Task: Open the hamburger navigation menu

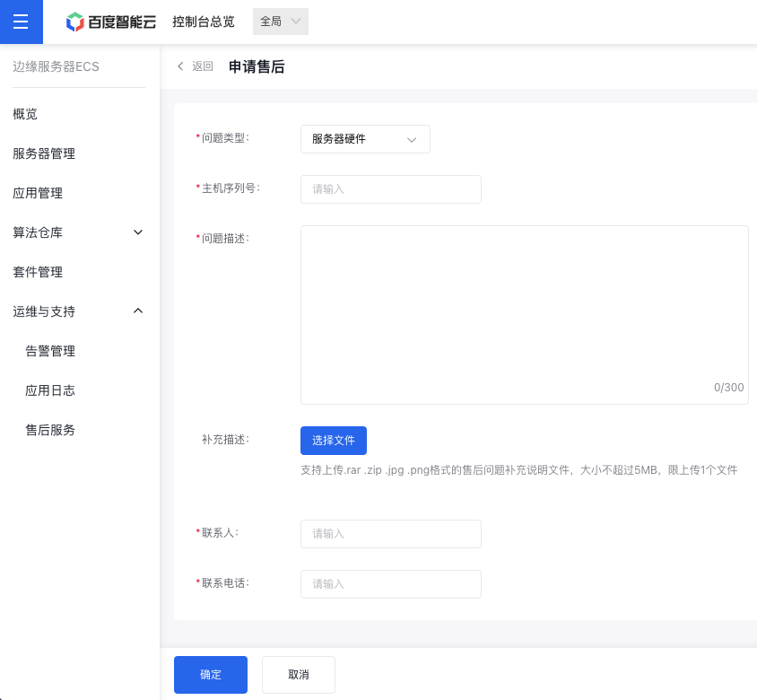Action: point(21,22)
